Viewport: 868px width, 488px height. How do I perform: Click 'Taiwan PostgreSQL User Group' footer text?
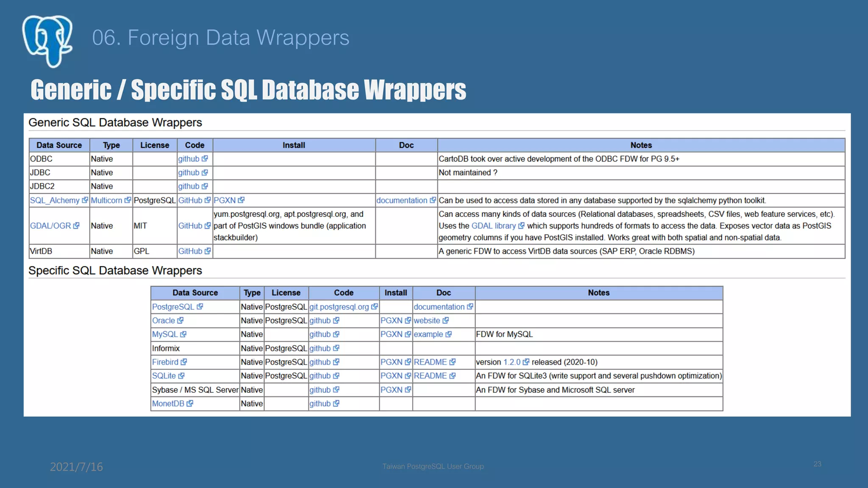point(433,466)
